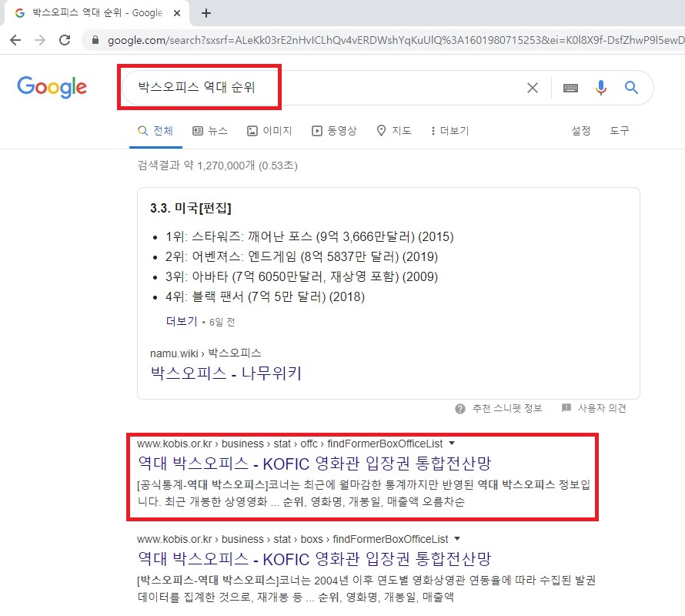Viewport: 685px width, 616px height.
Task: Click the 추천 스니펫 정보 help icon
Action: (460, 408)
